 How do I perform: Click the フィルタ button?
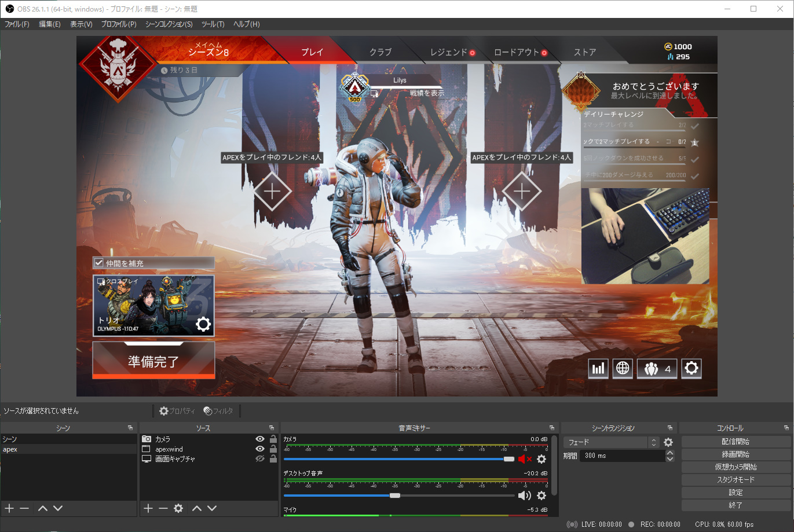pyautogui.click(x=218, y=411)
